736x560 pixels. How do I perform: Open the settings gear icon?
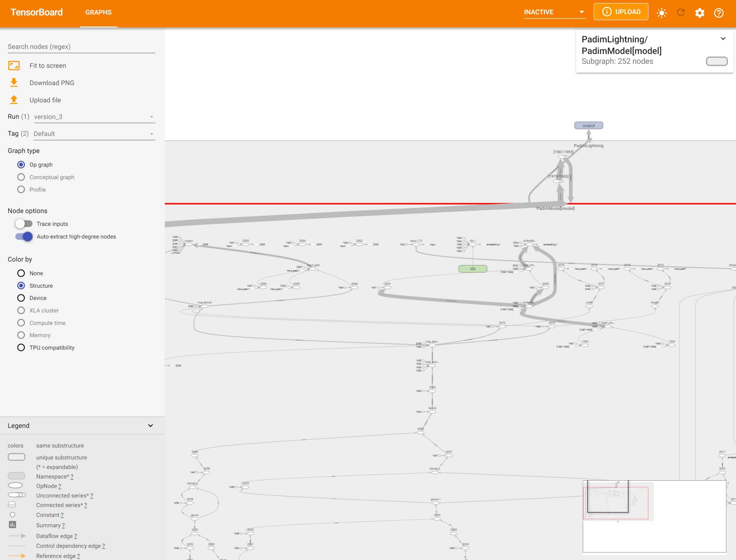[x=700, y=13]
